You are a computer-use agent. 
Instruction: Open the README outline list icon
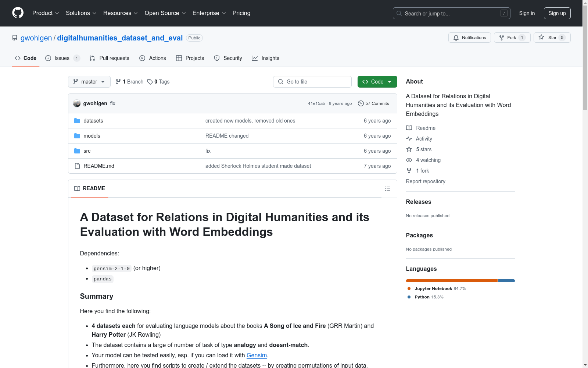(x=388, y=189)
